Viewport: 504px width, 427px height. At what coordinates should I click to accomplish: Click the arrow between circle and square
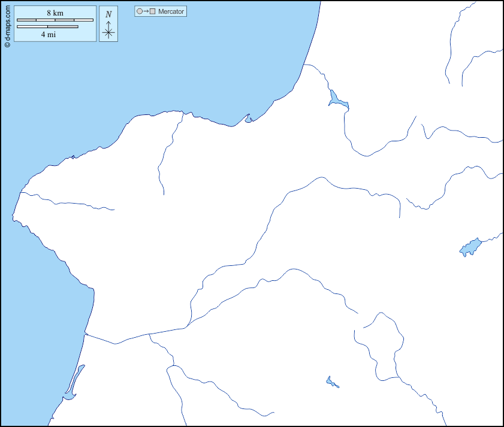(x=146, y=11)
